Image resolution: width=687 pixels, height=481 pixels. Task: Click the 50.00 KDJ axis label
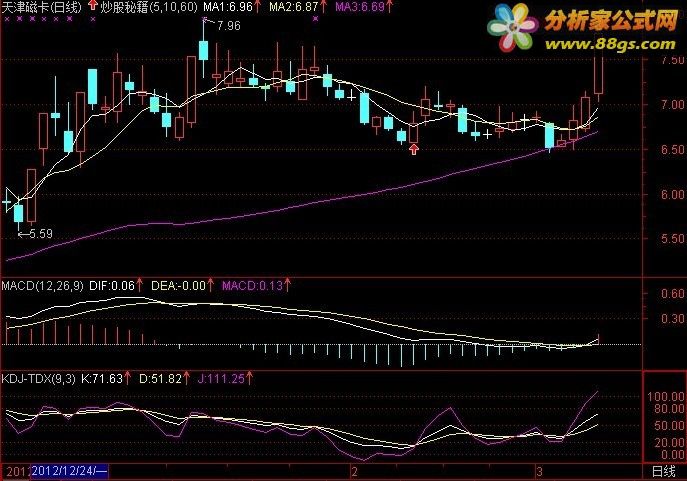[x=669, y=426]
